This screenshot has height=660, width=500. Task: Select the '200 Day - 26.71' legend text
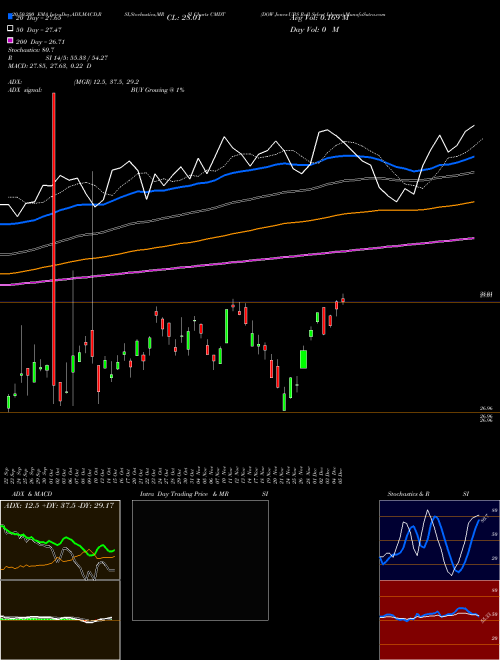click(40, 42)
